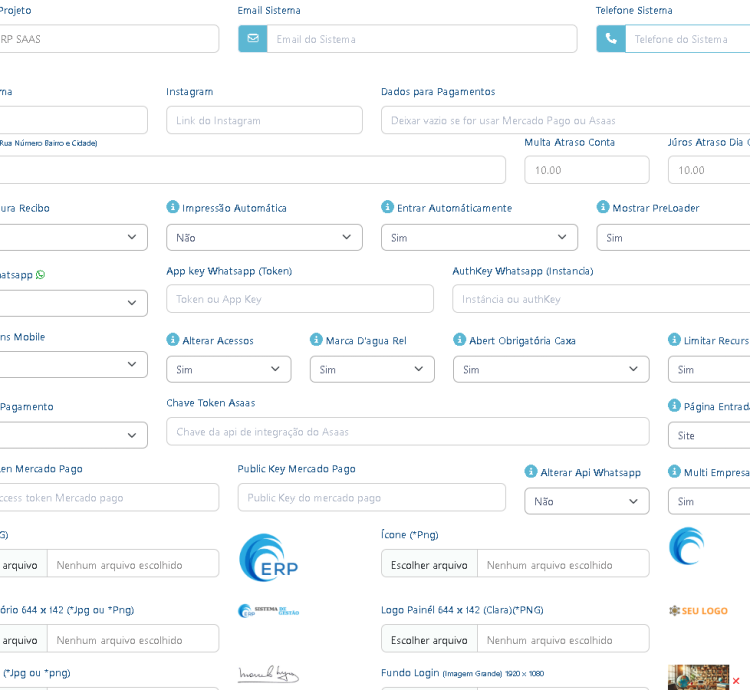
Task: Focus the Chave Token Asaas field
Action: pyautogui.click(x=407, y=432)
